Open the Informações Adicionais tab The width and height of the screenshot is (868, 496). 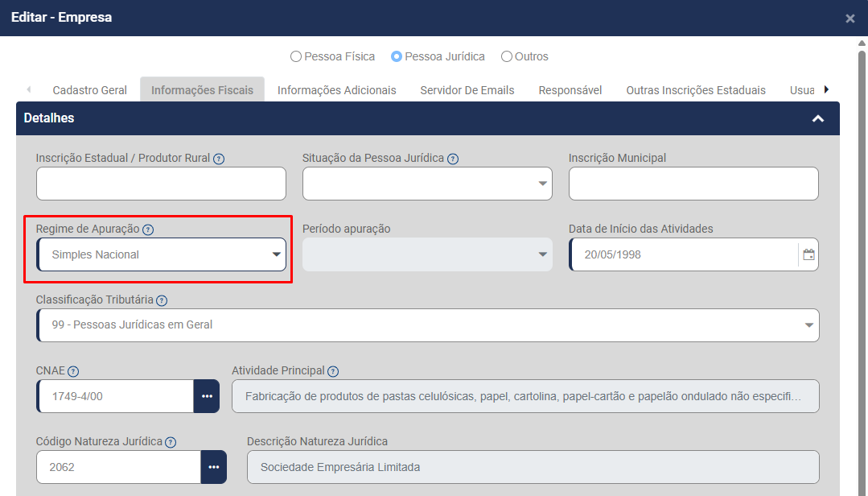336,90
